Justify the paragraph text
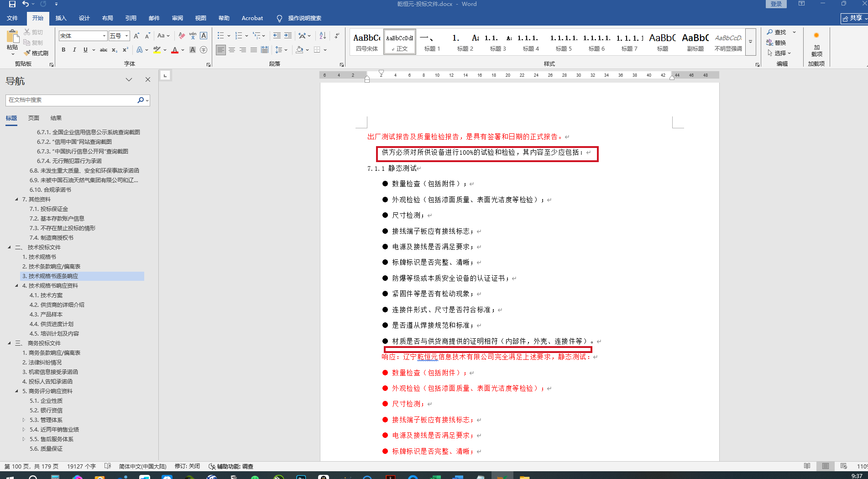Viewport: 868px width, 479px height. 254,50
